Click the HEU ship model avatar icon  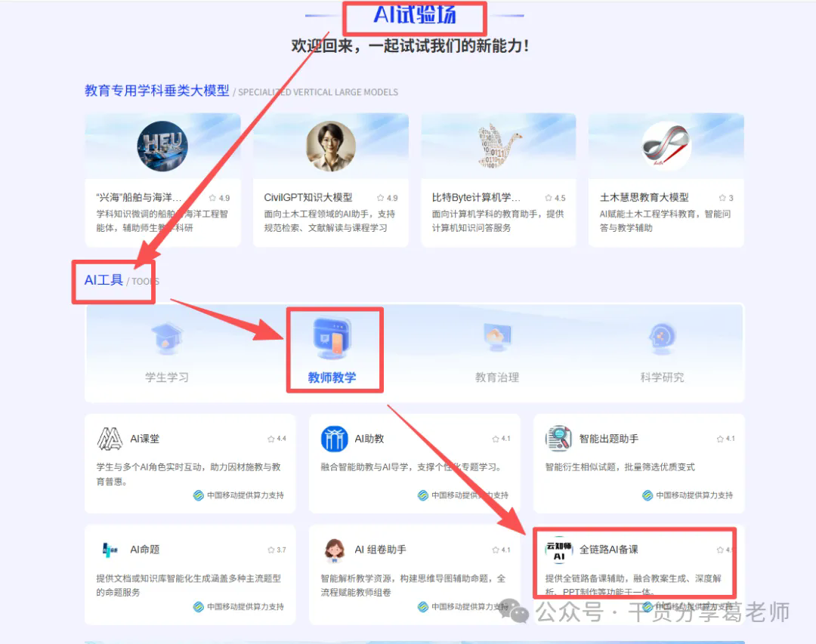(x=162, y=146)
